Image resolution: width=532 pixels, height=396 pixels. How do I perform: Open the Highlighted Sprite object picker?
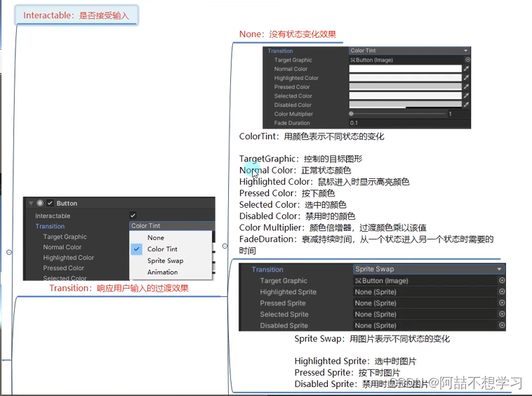point(502,291)
